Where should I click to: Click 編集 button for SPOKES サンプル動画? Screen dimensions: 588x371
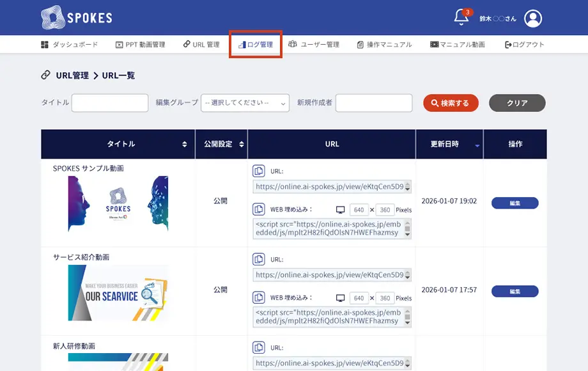tap(514, 203)
